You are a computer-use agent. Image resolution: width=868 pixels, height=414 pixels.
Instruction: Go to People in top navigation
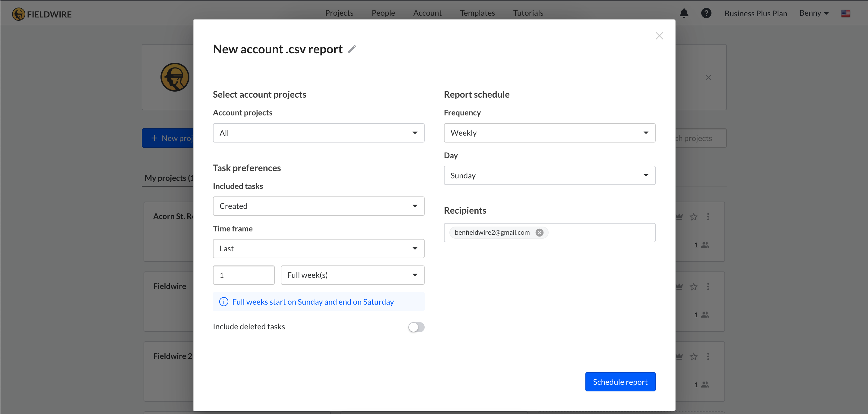[x=383, y=13]
